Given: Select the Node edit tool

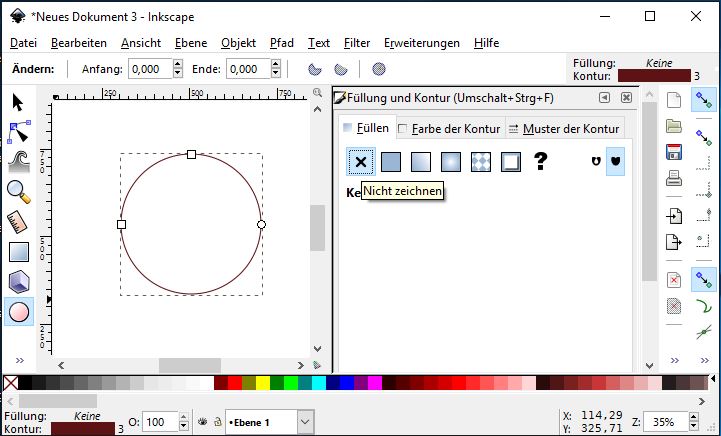Looking at the screenshot, I should coord(19,132).
